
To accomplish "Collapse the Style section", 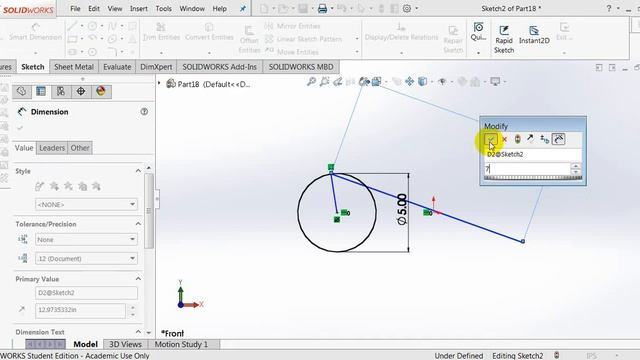I will coord(138,171).
